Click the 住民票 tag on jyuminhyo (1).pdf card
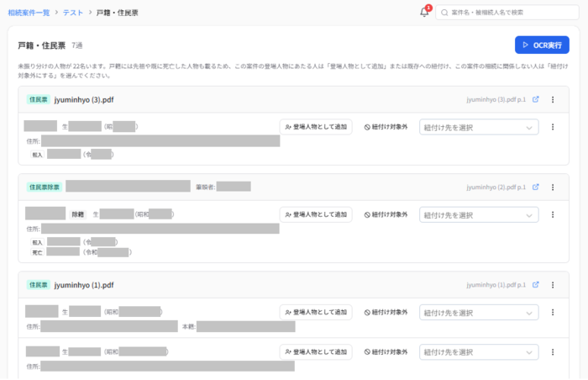 39,285
